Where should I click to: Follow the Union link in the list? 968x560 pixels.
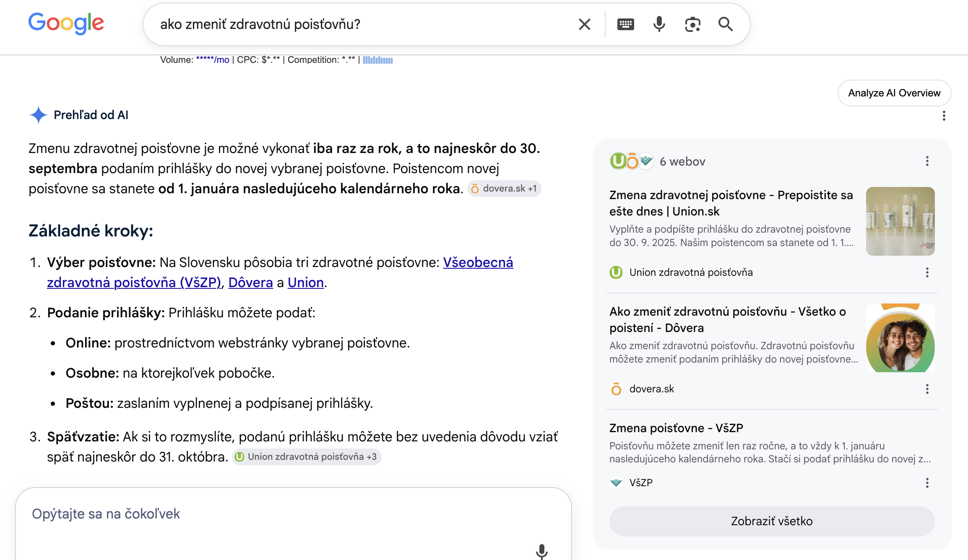point(306,283)
